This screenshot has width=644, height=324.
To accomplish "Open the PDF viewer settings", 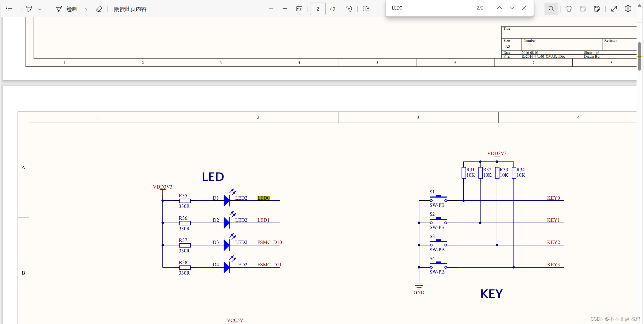I will 628,8.
